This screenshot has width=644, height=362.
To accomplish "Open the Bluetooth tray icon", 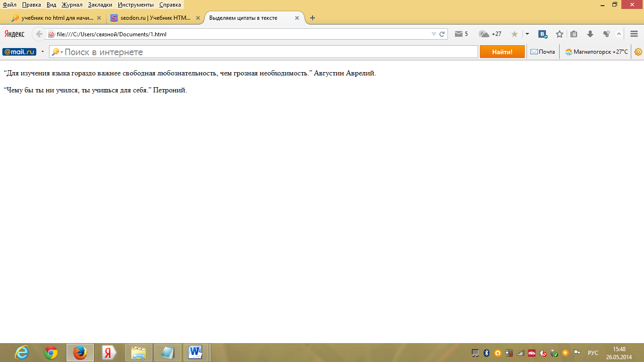I will pos(487,353).
